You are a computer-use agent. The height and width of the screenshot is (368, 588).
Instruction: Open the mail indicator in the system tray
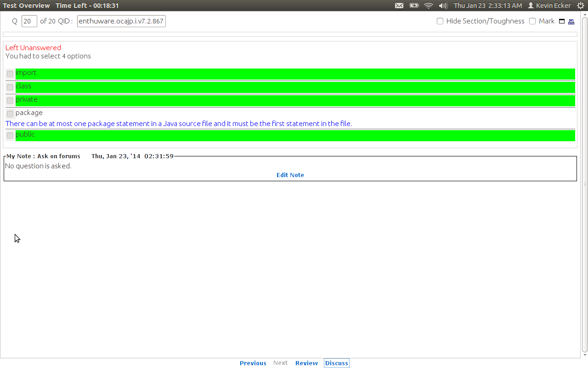[x=399, y=6]
